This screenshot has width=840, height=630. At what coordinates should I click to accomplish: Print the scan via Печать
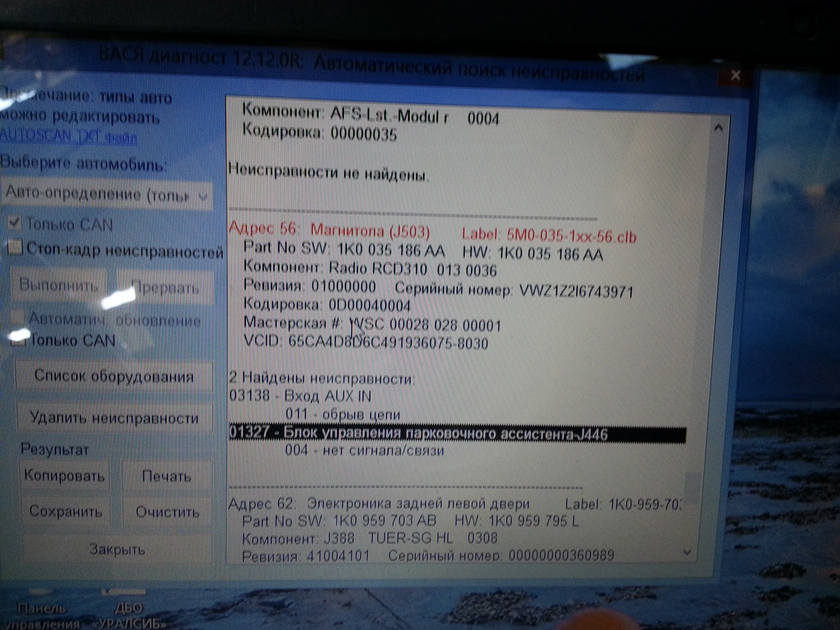(166, 477)
